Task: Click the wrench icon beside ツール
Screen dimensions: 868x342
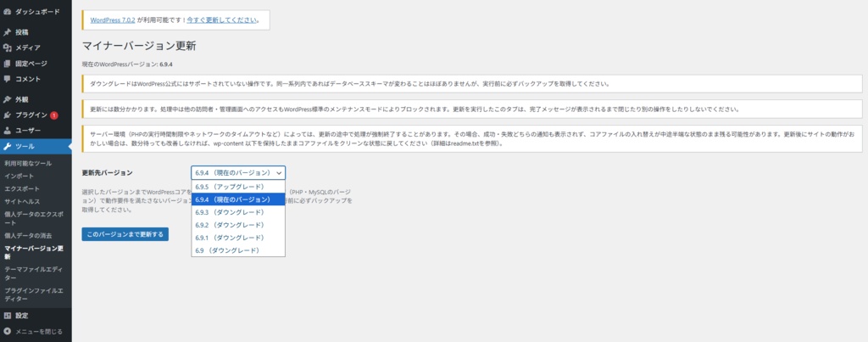Action: 7,146
